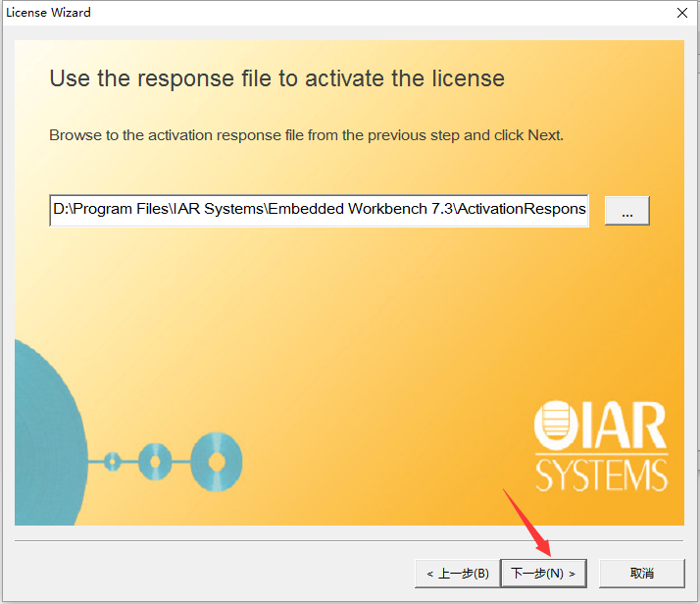Close the License Wizard window
The image size is (700, 604).
pyautogui.click(x=682, y=13)
